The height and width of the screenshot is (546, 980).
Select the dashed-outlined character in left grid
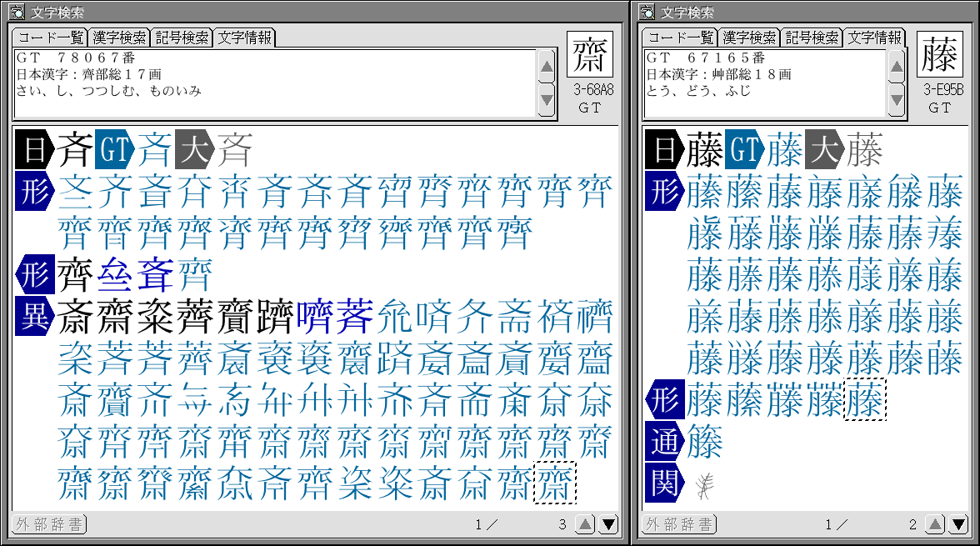(555, 483)
